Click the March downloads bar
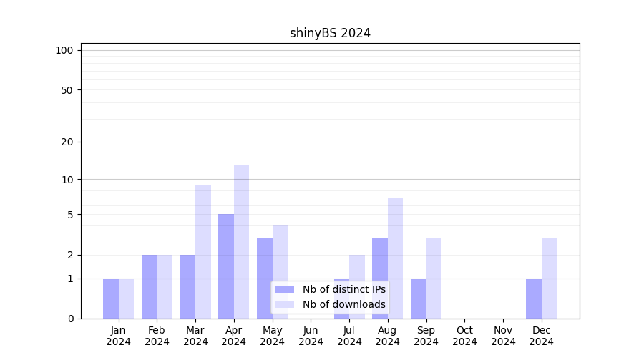Viewport: 644px width, 358px height. [203, 251]
